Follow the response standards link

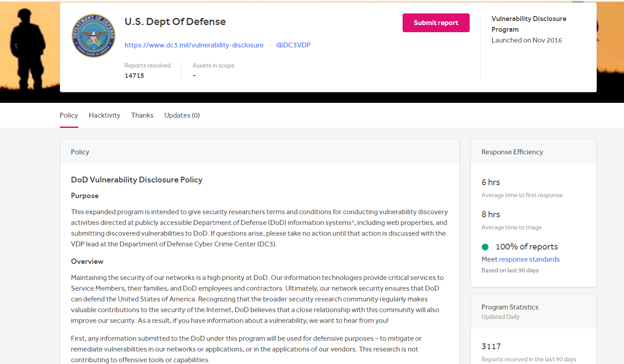pyautogui.click(x=529, y=259)
